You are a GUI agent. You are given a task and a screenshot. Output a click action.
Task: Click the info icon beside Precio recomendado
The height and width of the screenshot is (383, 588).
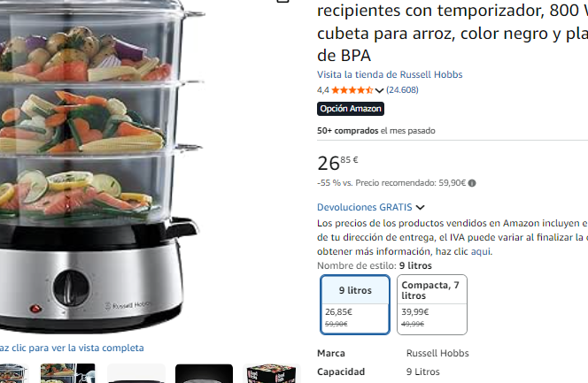(x=472, y=183)
